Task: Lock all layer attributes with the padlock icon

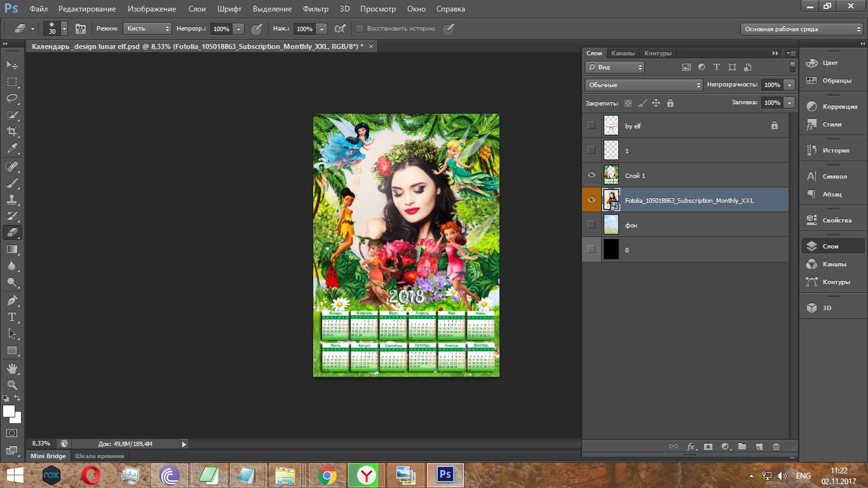Action: 670,103
